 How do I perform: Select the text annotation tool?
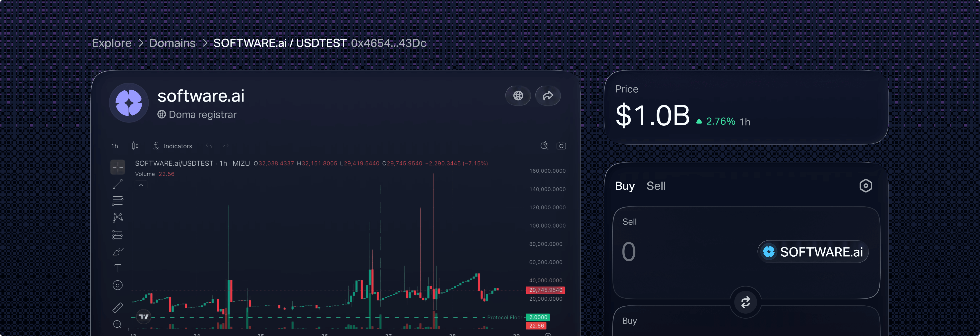(118, 268)
